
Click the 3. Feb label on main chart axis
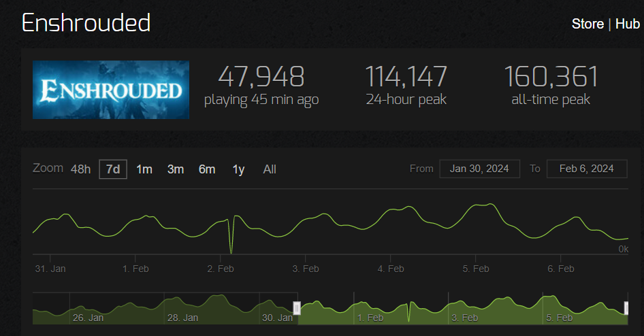tap(306, 269)
